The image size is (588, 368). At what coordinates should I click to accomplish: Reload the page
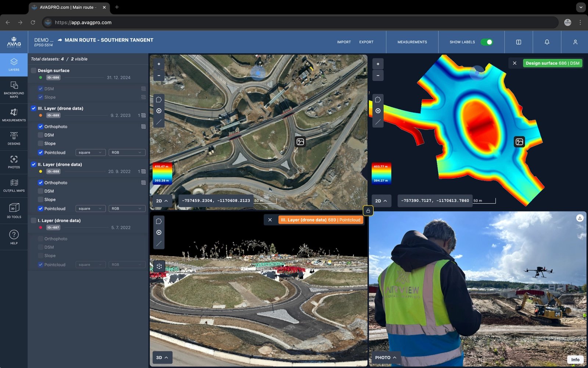tap(33, 22)
